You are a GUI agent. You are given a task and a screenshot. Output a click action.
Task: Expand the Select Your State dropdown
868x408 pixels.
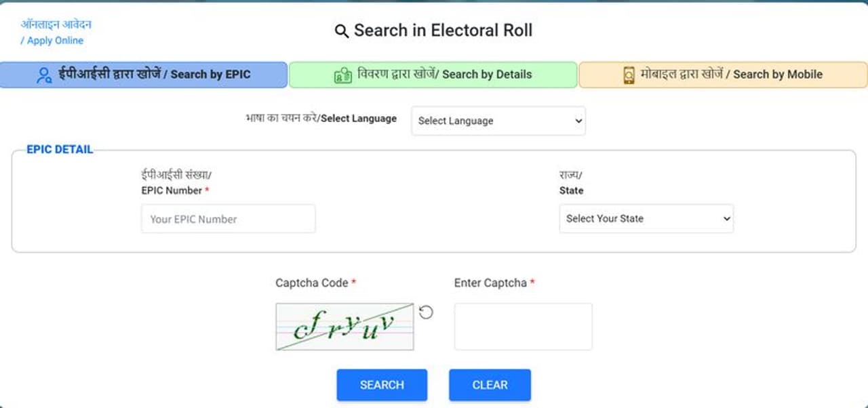(646, 219)
